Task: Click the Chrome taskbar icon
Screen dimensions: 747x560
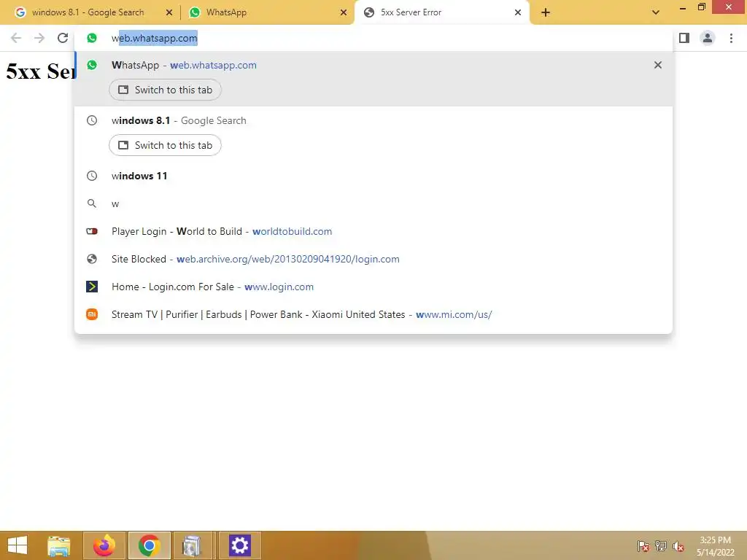Action: point(149,545)
